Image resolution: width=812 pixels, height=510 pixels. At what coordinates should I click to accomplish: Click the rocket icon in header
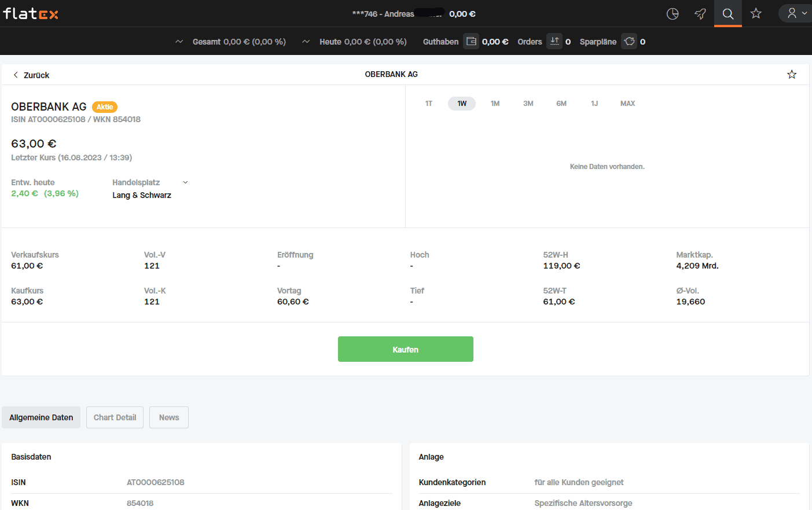tap(700, 14)
